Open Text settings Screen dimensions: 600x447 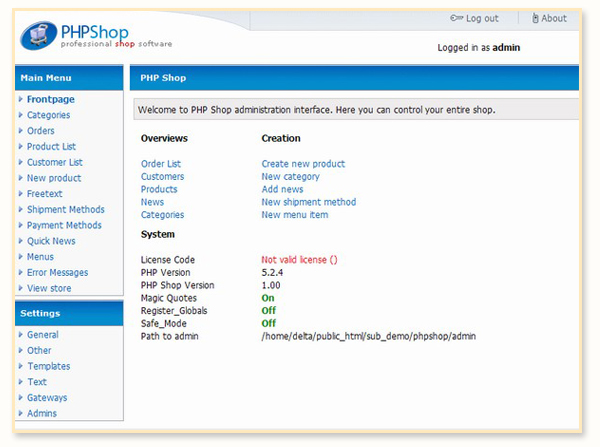tap(37, 382)
